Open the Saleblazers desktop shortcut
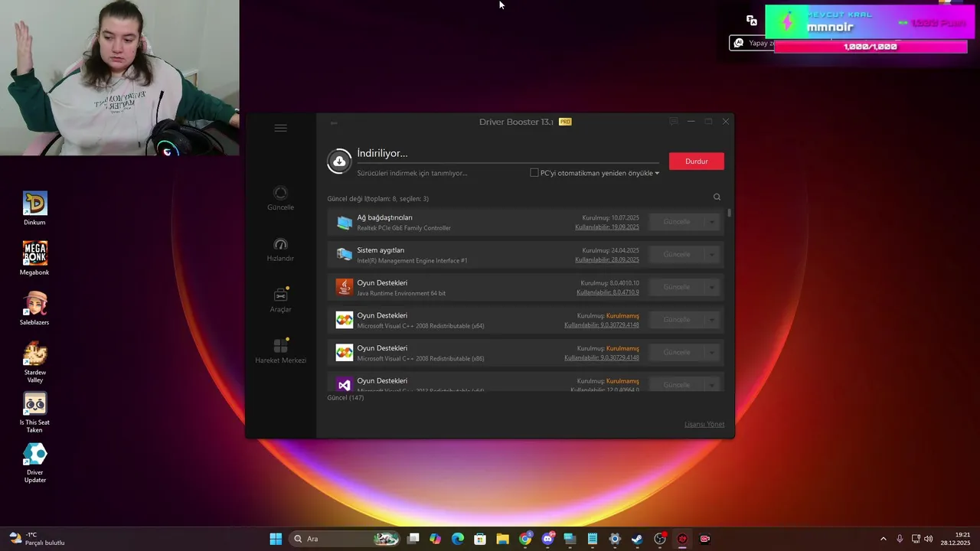 click(34, 308)
